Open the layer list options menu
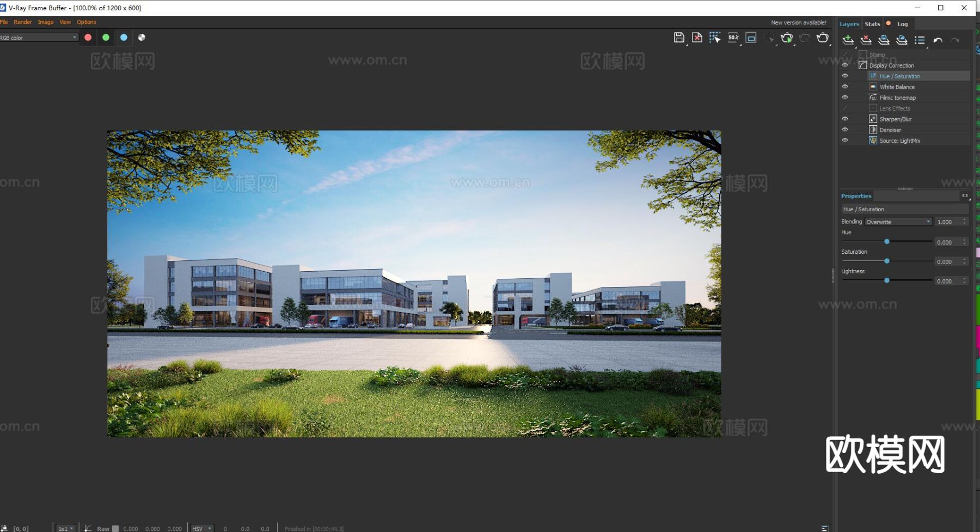 [920, 40]
